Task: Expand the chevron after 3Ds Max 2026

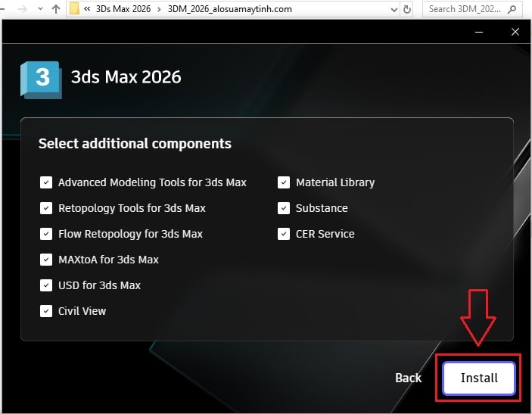Action: tap(159, 10)
